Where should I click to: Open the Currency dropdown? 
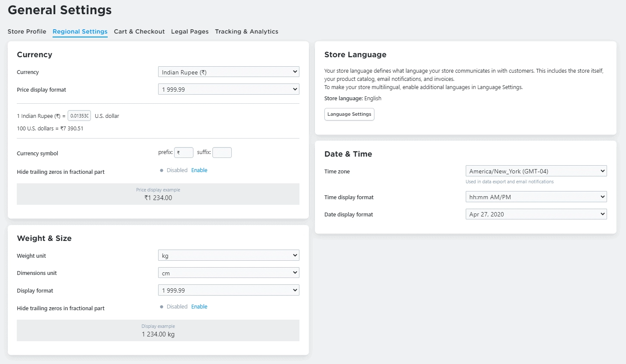point(228,71)
